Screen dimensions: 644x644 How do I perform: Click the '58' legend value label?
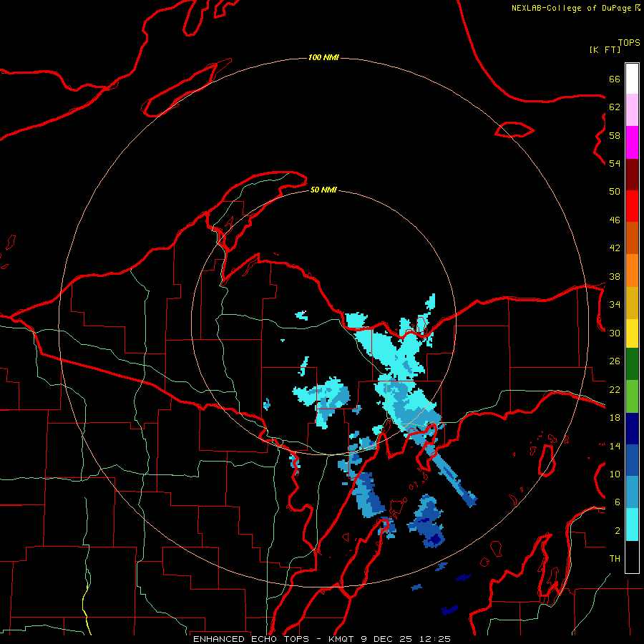(615, 135)
